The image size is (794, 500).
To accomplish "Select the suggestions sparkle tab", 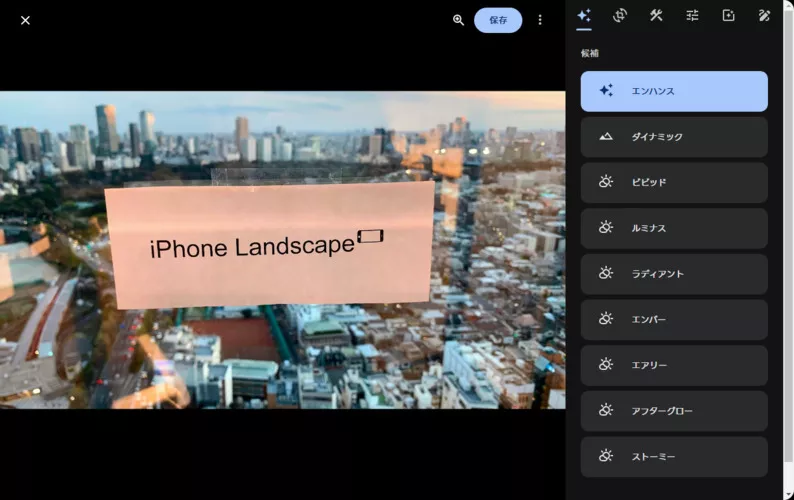I will coord(584,15).
